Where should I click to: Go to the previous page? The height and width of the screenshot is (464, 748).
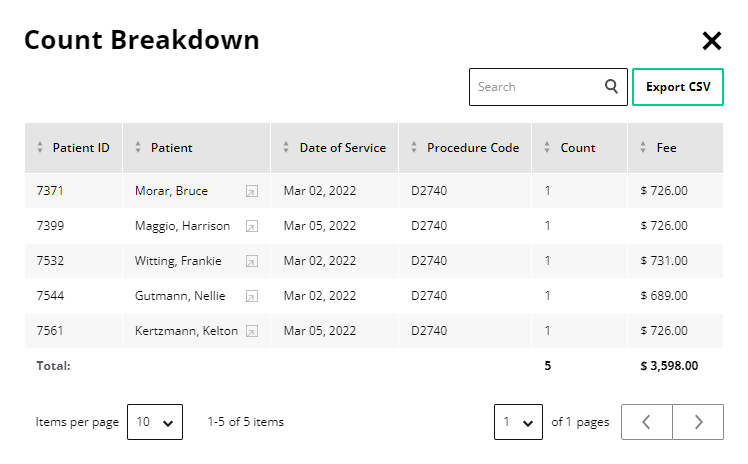647,422
